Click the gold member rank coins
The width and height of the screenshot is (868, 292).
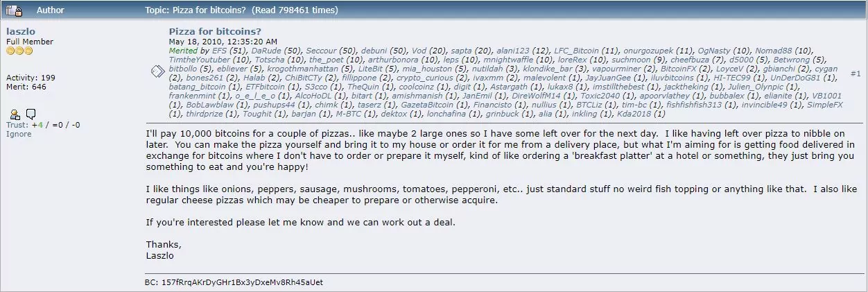pyautogui.click(x=19, y=51)
